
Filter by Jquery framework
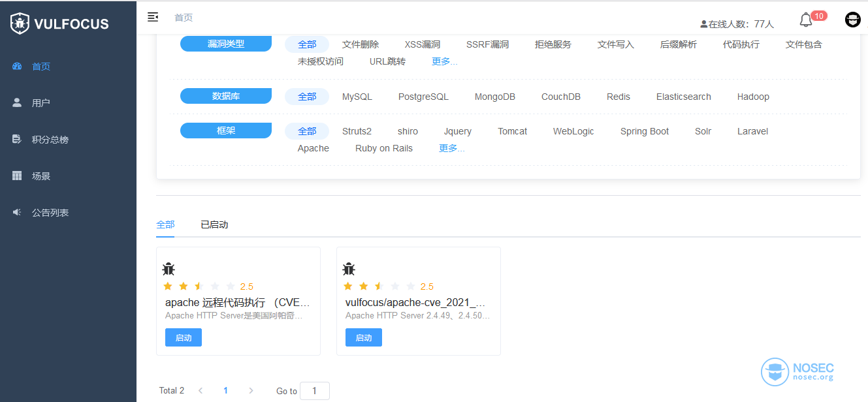click(458, 131)
